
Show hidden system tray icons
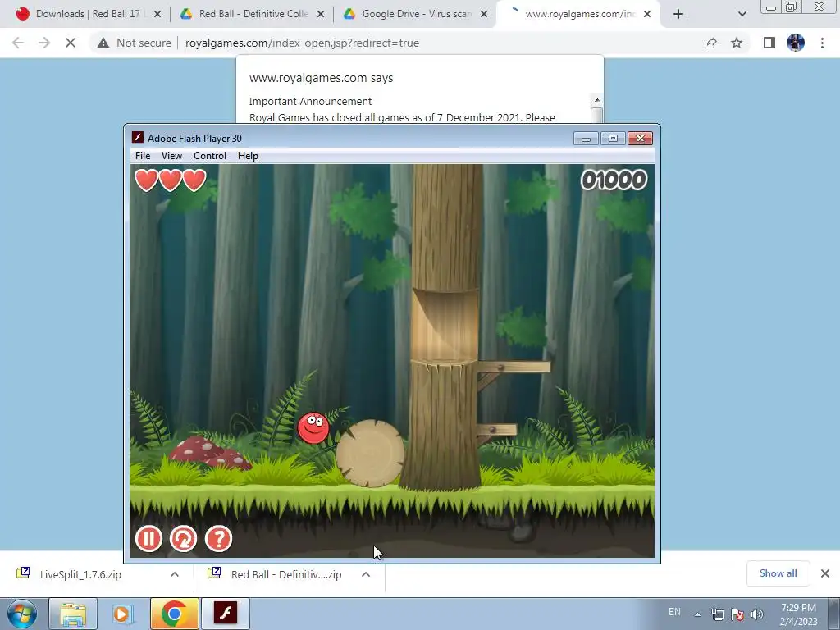pyautogui.click(x=697, y=614)
